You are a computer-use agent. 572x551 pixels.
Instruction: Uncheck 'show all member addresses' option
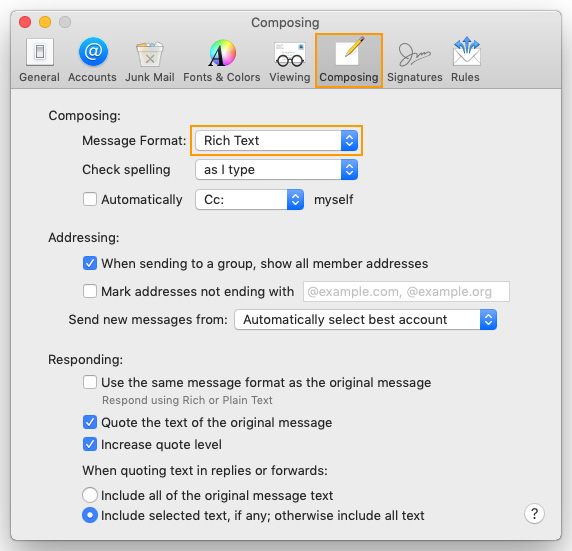90,263
